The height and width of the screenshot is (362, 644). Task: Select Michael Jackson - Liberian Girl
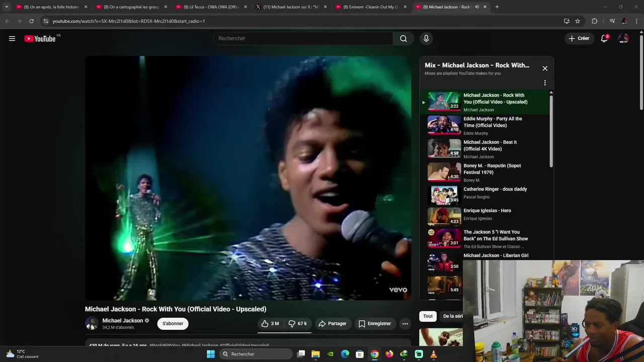tap(496, 255)
